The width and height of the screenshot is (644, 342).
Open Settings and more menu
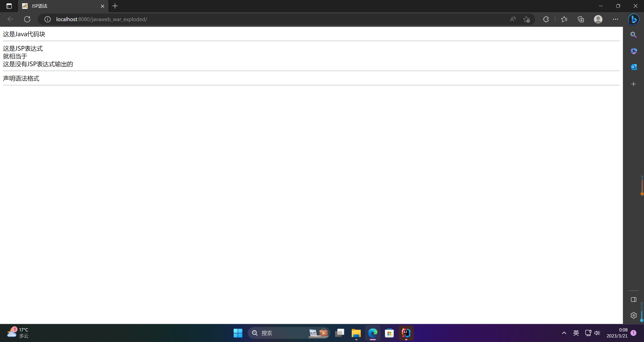(615, 19)
